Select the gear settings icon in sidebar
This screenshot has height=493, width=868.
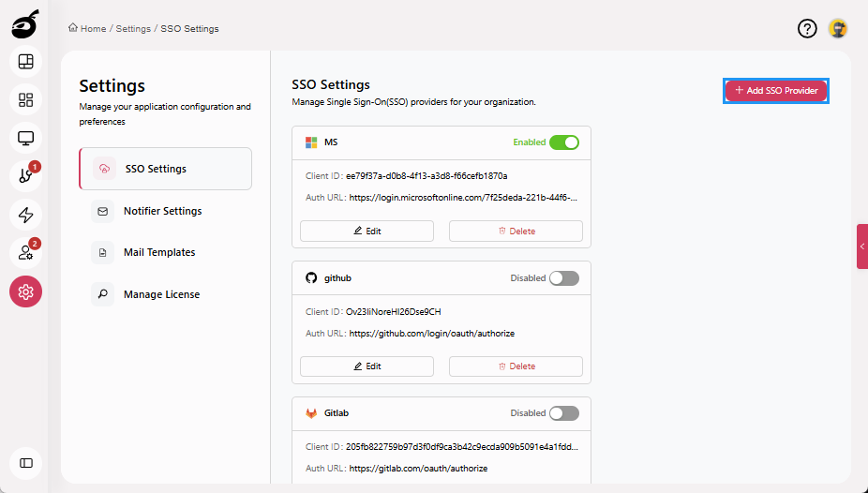(x=25, y=291)
